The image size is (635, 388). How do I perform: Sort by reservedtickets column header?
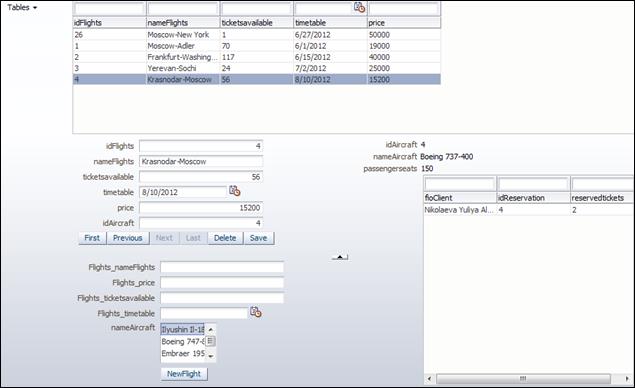click(602, 198)
